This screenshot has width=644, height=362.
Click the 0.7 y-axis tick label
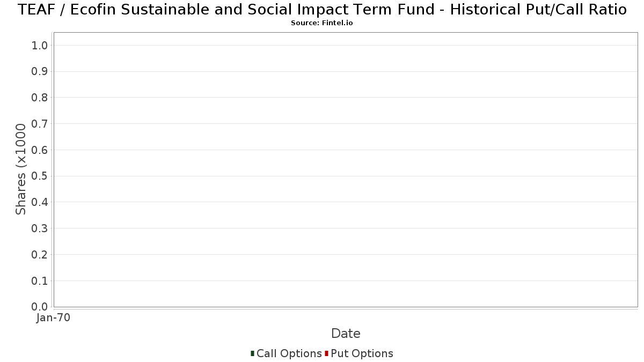click(x=40, y=124)
